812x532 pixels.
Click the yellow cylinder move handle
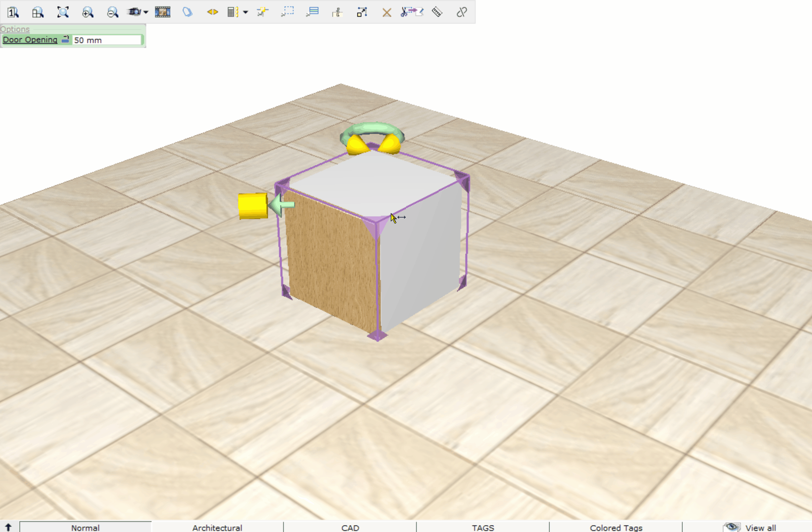point(253,206)
